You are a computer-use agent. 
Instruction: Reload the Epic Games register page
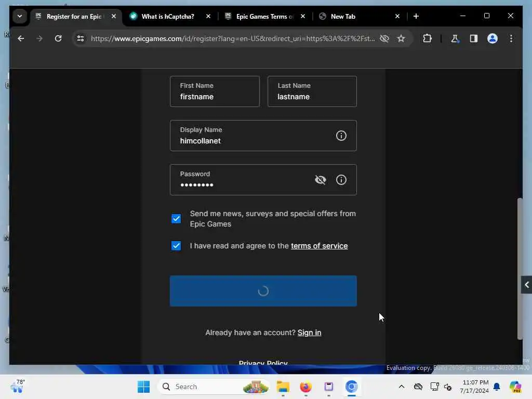58,38
